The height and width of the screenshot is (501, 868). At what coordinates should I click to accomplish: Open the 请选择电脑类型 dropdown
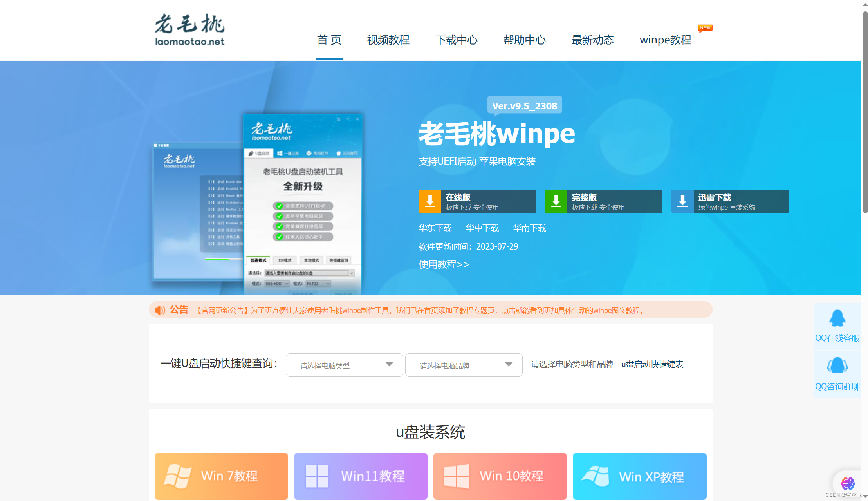344,365
